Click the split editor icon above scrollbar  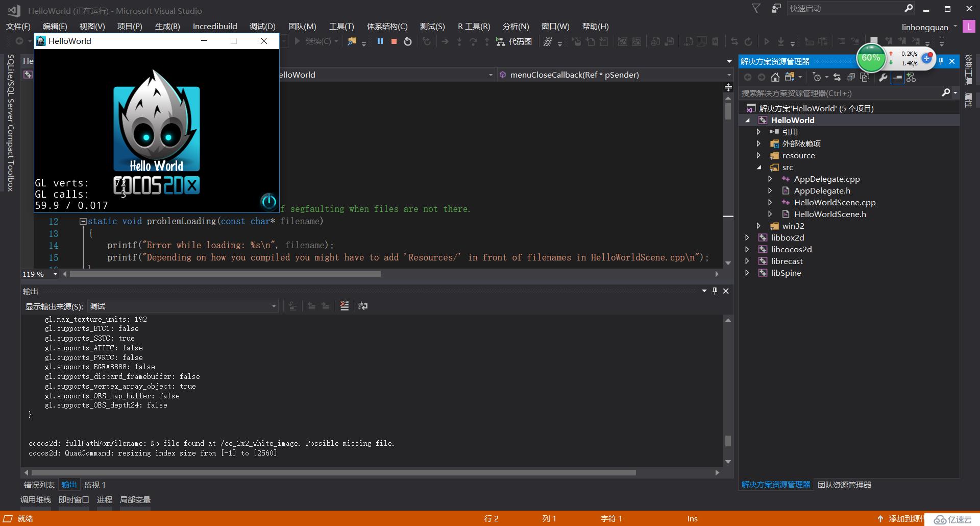pos(728,87)
